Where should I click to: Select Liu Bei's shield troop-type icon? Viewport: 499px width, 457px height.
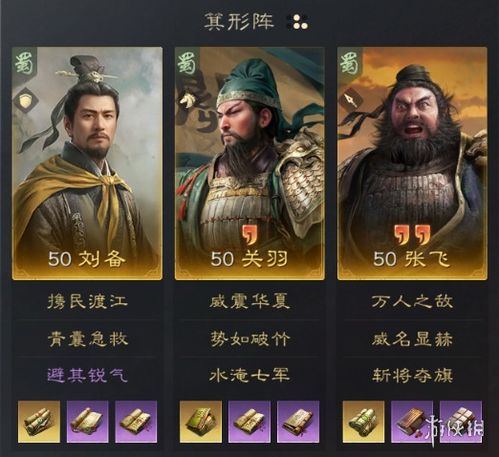tap(26, 99)
